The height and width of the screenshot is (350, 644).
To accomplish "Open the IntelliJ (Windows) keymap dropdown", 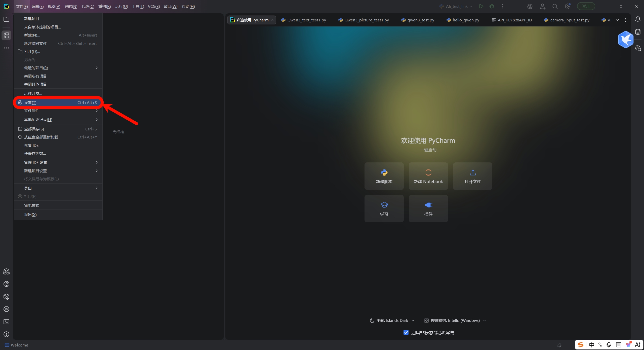I will (x=455, y=321).
